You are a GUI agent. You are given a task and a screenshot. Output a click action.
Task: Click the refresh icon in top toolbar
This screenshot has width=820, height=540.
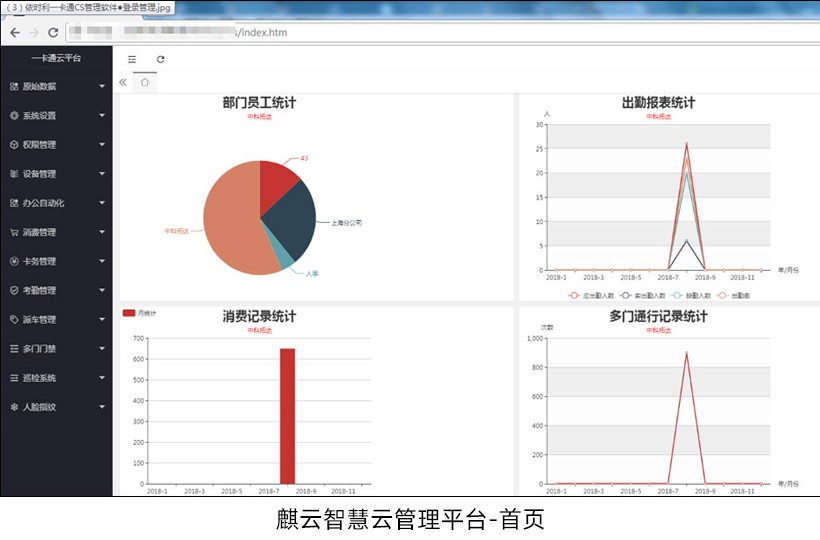pos(160,59)
